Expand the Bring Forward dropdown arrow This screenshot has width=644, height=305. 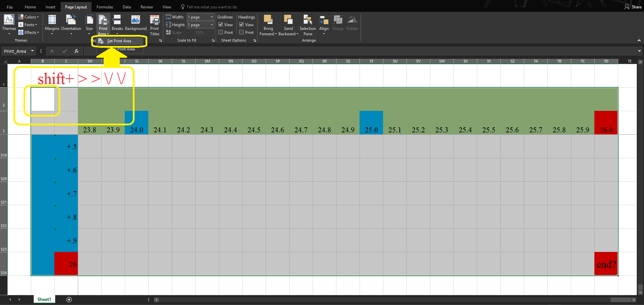coord(276,34)
